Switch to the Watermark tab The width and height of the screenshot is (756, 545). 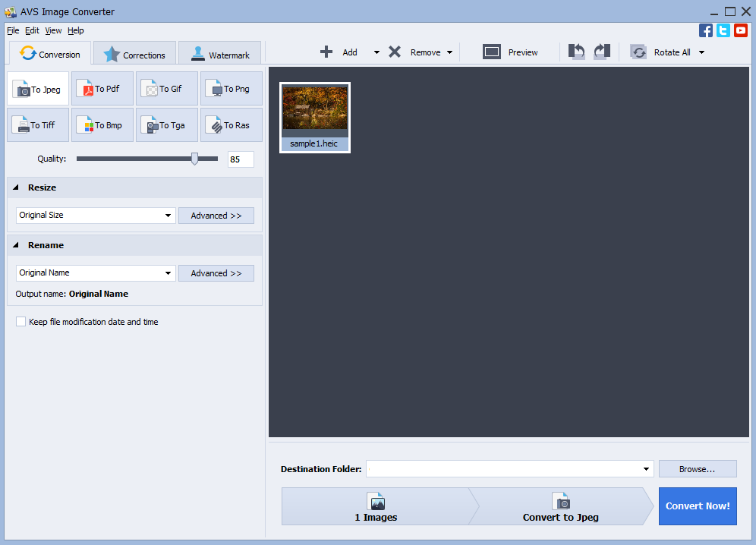pos(220,54)
